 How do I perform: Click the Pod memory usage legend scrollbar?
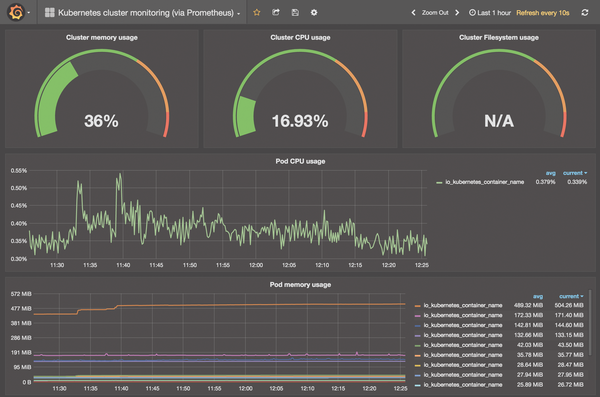coord(590,323)
